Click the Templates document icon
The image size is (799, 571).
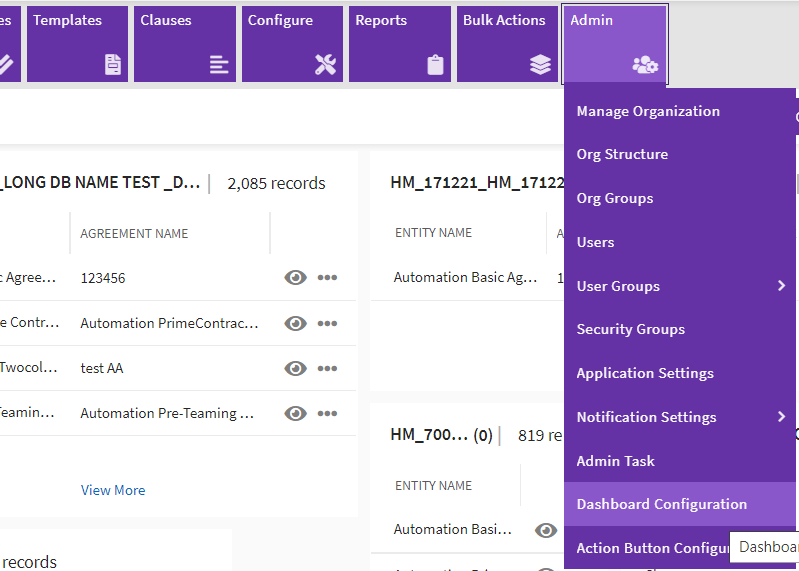(x=113, y=65)
